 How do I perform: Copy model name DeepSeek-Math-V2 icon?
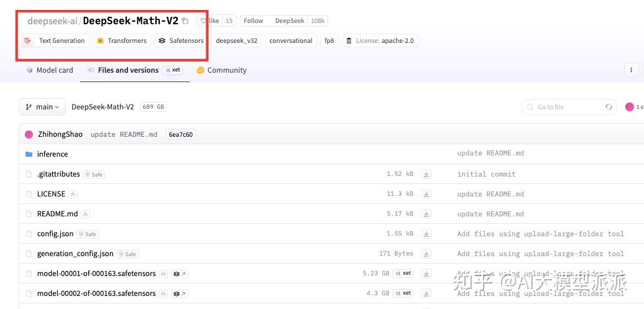click(185, 21)
